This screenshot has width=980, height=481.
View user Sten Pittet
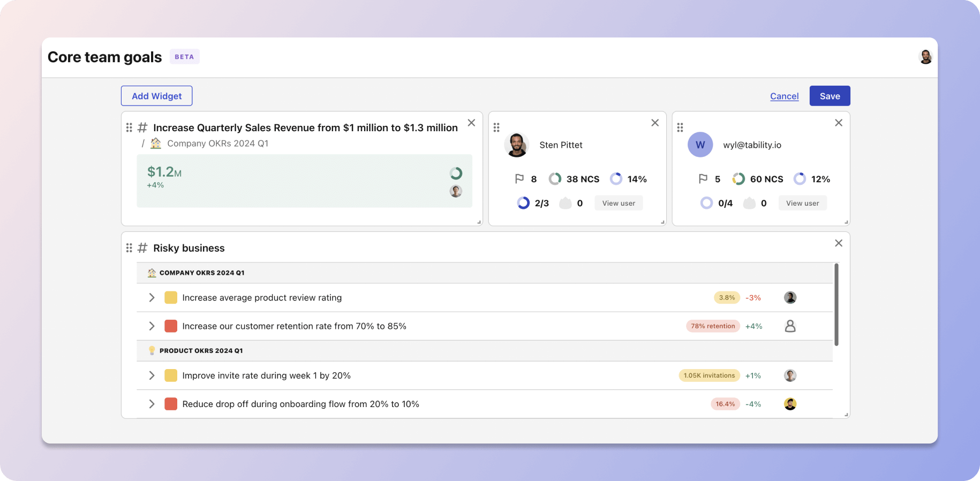pyautogui.click(x=619, y=203)
